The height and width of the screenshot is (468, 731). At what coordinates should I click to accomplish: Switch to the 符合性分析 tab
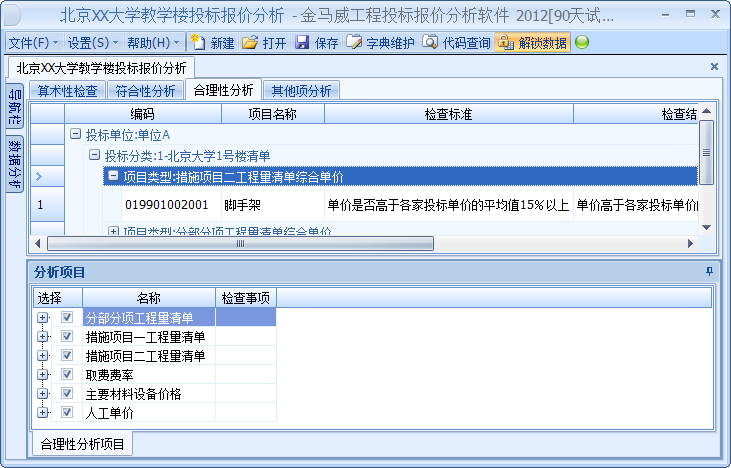coord(145,91)
